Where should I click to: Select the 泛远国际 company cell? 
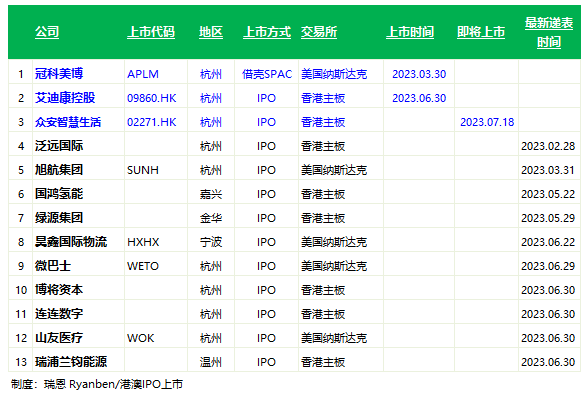tap(59, 146)
